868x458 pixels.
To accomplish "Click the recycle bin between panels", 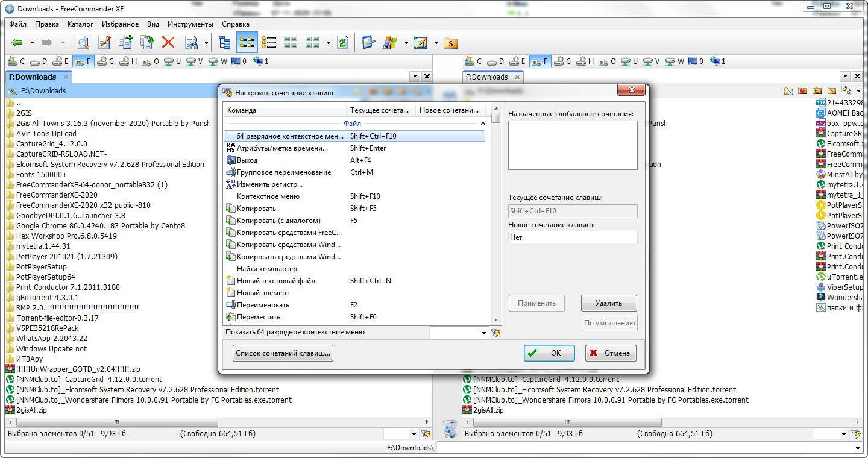I will point(450,428).
